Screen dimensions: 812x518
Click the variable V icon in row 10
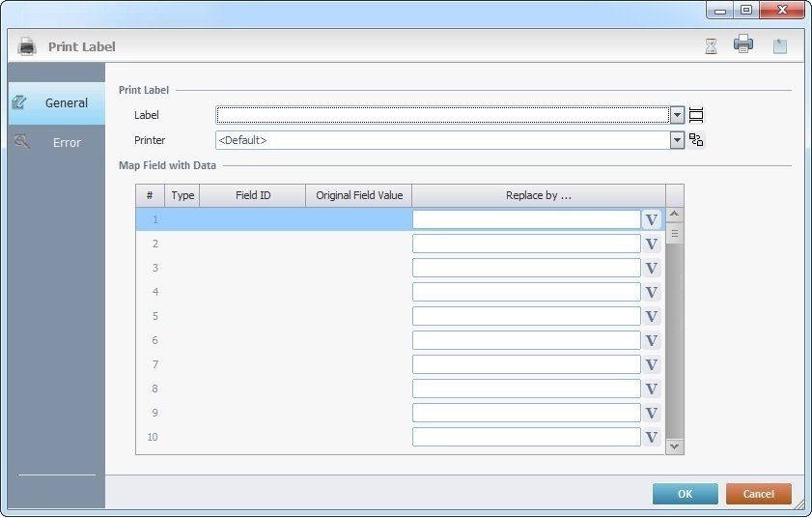pyautogui.click(x=652, y=438)
